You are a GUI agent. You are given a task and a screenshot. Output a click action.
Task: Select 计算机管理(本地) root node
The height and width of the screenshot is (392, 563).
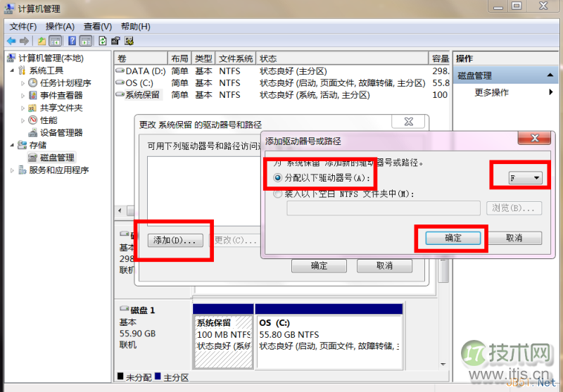coord(51,58)
